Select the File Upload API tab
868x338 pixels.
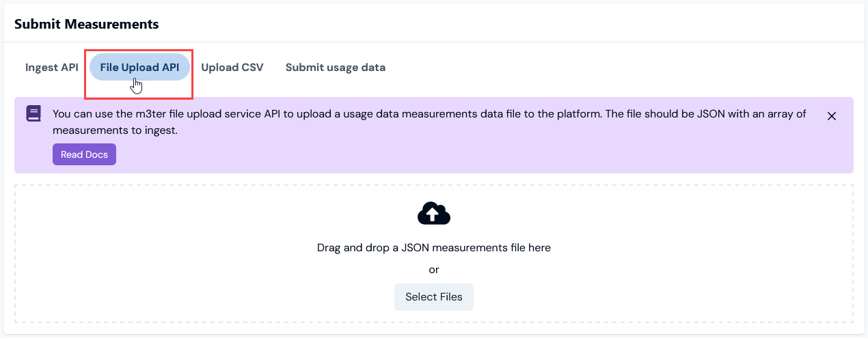pyautogui.click(x=139, y=68)
